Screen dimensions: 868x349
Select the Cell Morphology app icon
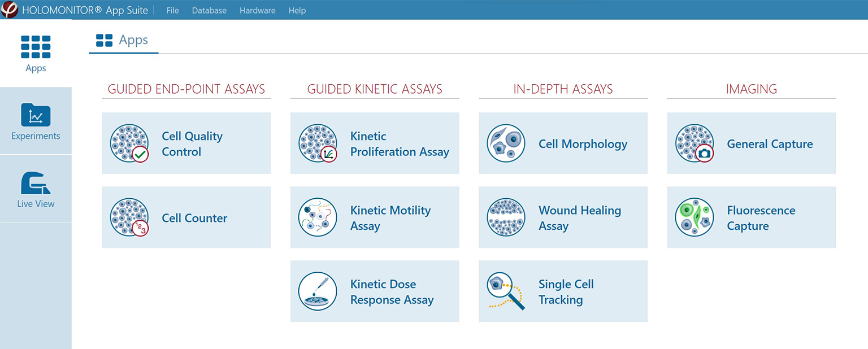[506, 143]
